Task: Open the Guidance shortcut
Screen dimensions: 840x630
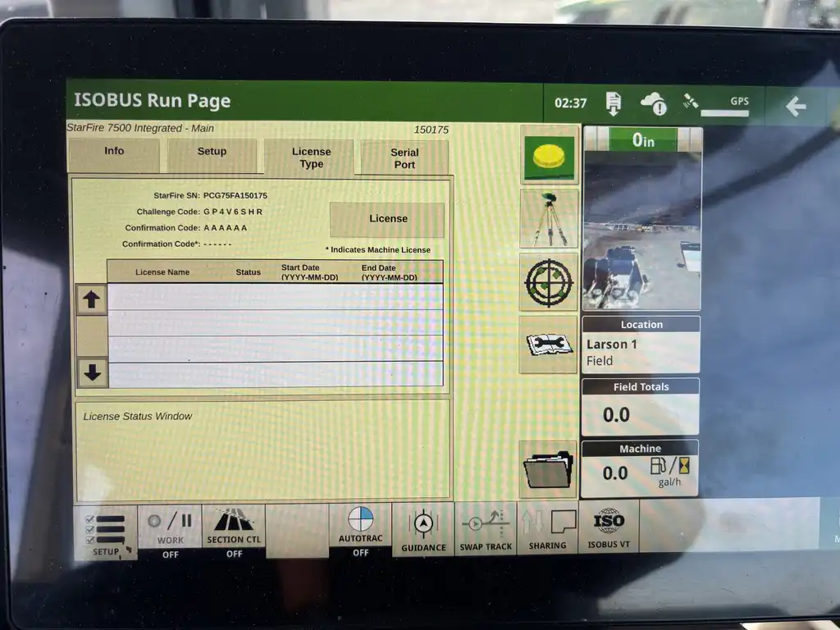Action: pos(423,531)
